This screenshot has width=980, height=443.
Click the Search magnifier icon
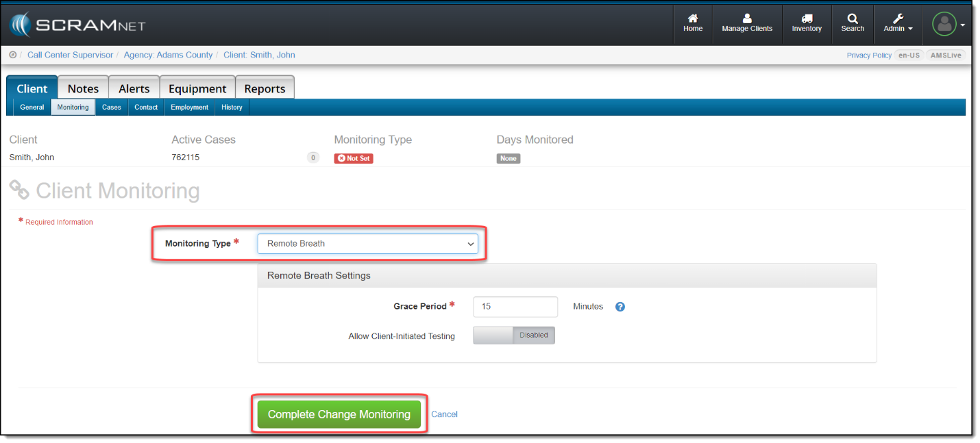tap(853, 19)
